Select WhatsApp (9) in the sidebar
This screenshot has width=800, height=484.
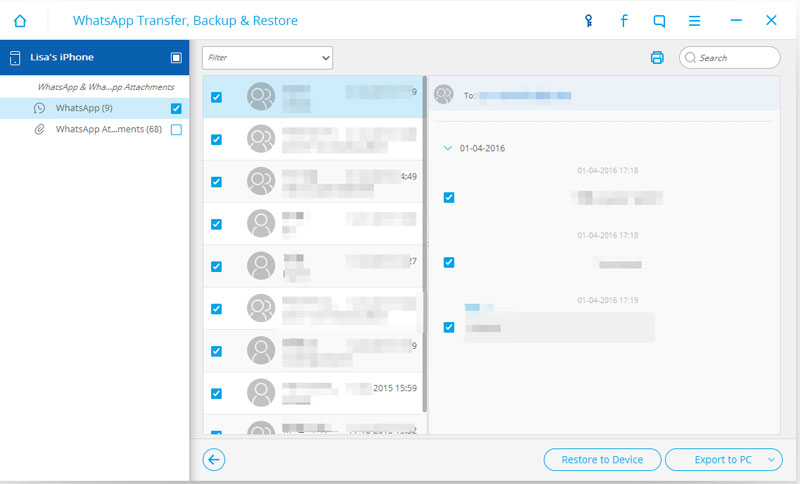[x=94, y=108]
